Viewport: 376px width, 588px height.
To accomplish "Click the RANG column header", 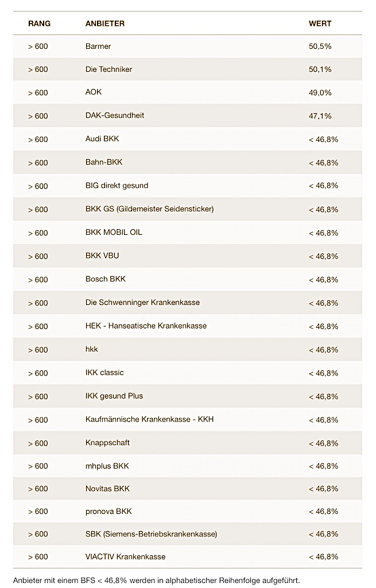I will [39, 24].
